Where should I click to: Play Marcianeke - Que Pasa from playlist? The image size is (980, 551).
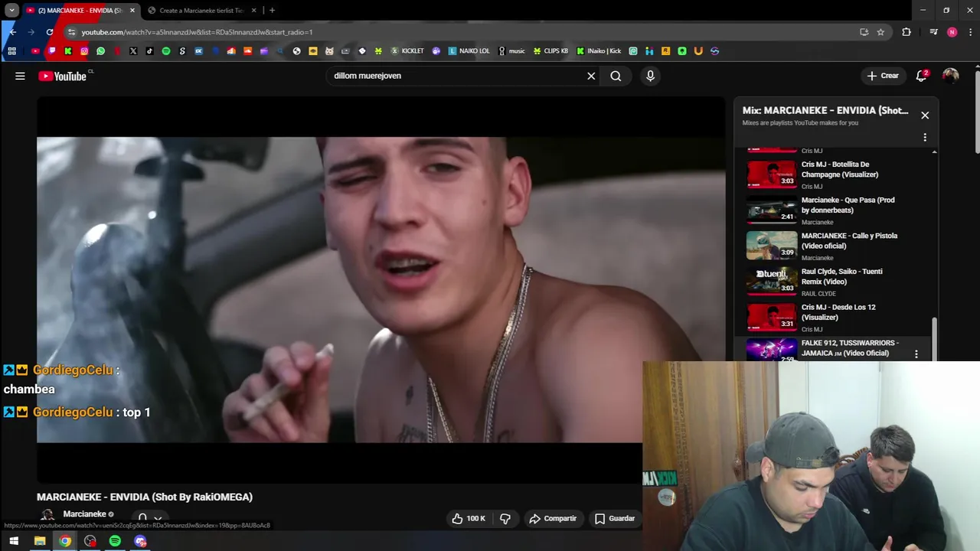point(835,210)
